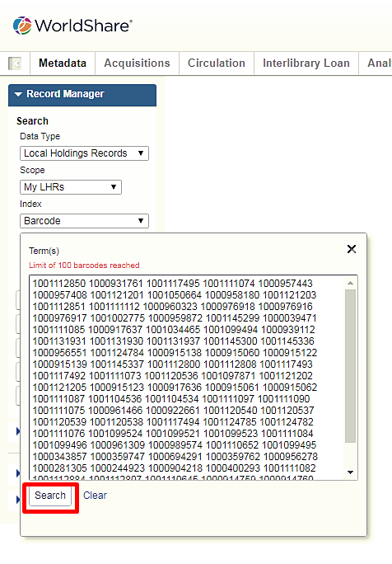Click the WorldShare logo icon
392x564 pixels.
(22, 26)
